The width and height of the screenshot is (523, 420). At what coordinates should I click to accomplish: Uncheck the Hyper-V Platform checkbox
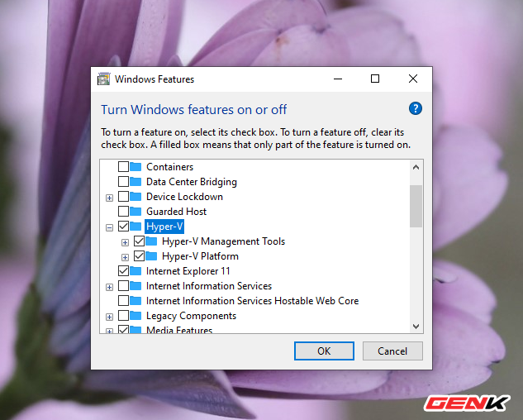coord(139,256)
